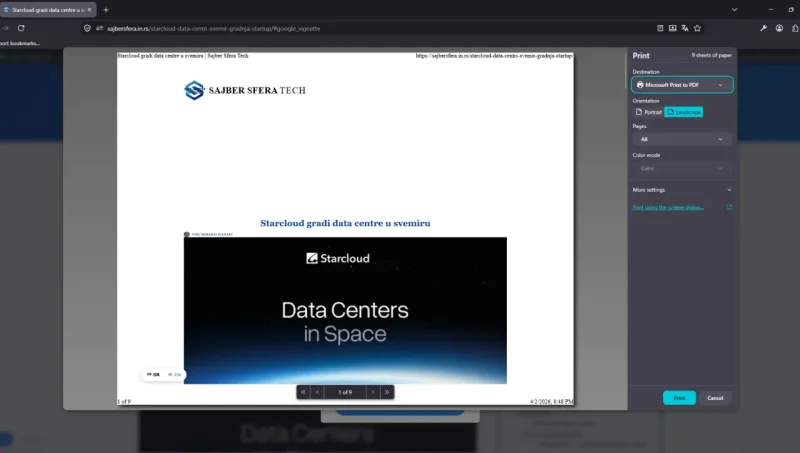Open Print using the system dialog link
This screenshot has height=453, width=800.
pyautogui.click(x=668, y=208)
